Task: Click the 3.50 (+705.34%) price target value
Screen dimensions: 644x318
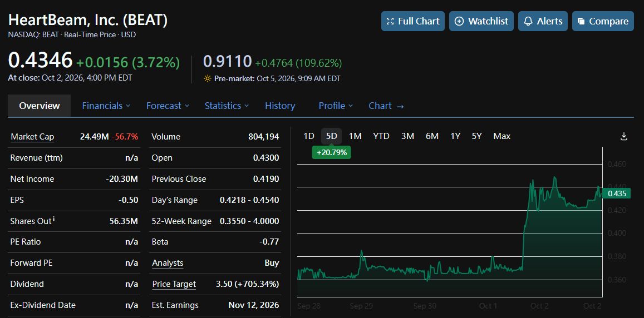Action: [x=247, y=284]
